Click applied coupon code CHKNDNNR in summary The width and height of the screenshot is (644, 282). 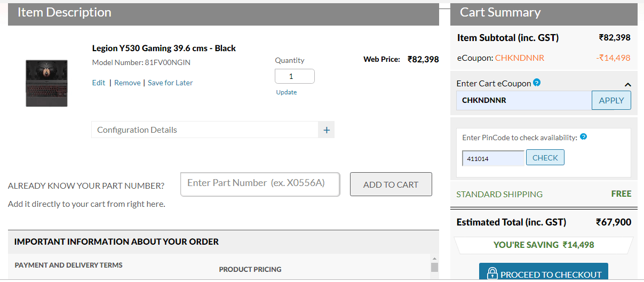coord(520,58)
